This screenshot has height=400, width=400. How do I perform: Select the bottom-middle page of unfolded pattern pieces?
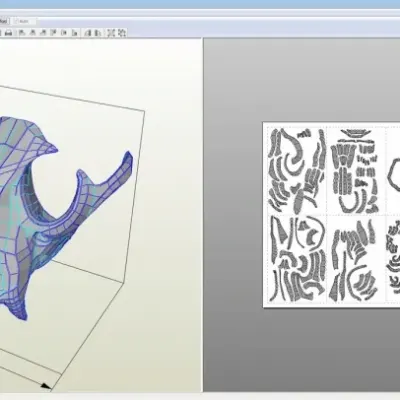click(355, 259)
